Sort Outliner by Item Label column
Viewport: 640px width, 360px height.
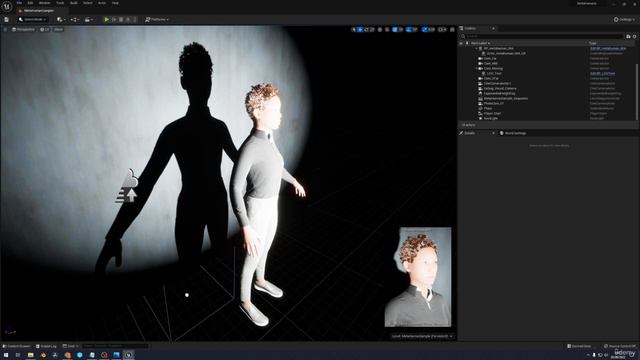(x=480, y=43)
